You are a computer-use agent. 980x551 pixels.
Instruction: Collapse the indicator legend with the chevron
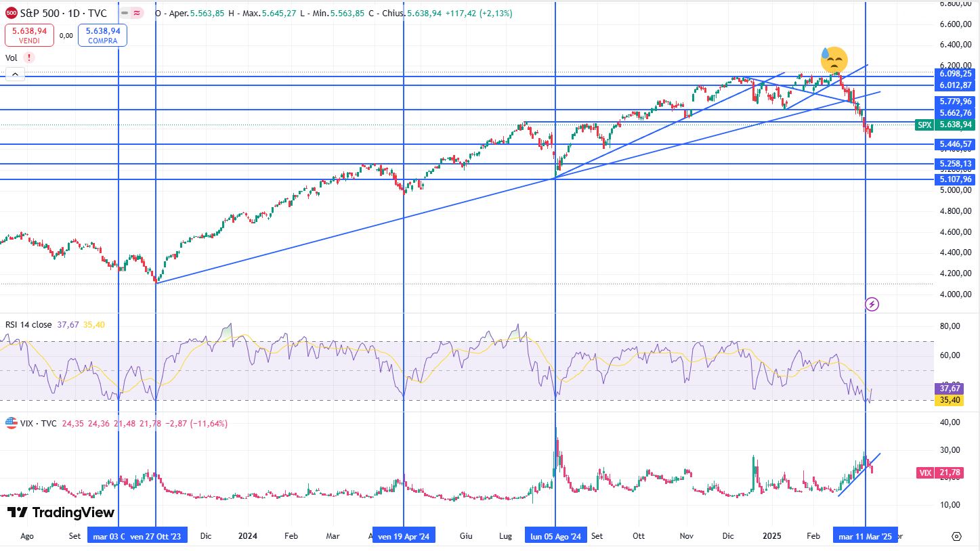point(15,74)
